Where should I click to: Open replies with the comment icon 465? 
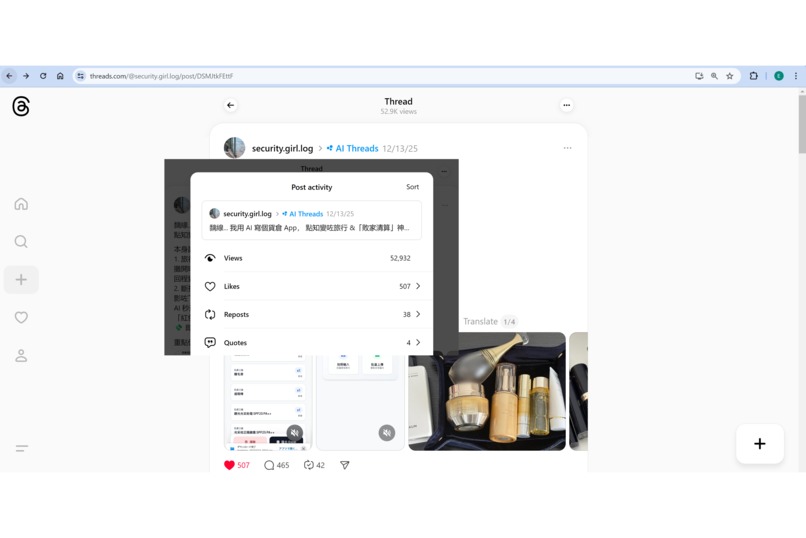coord(276,465)
